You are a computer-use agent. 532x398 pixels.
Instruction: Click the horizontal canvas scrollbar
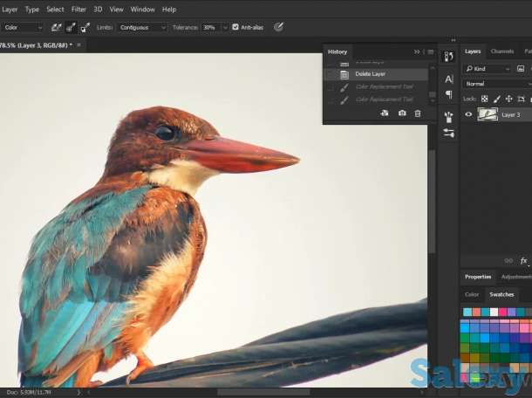click(x=263, y=393)
